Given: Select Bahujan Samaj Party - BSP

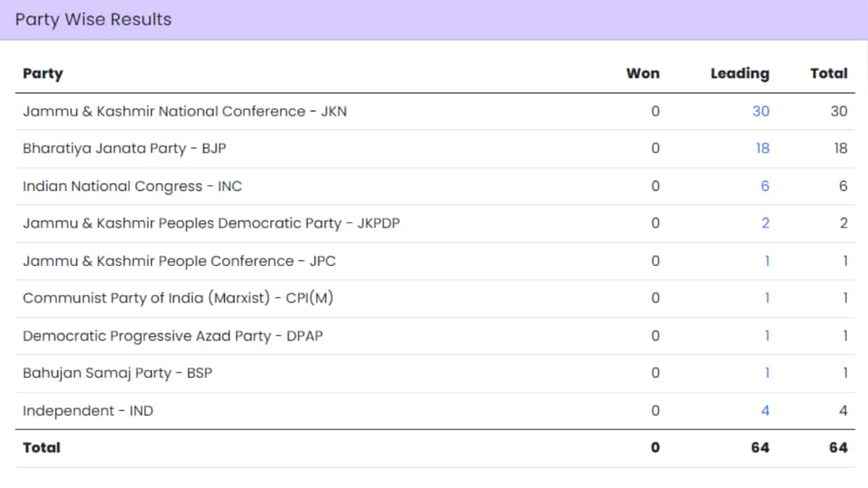Looking at the screenshot, I should click(117, 373).
